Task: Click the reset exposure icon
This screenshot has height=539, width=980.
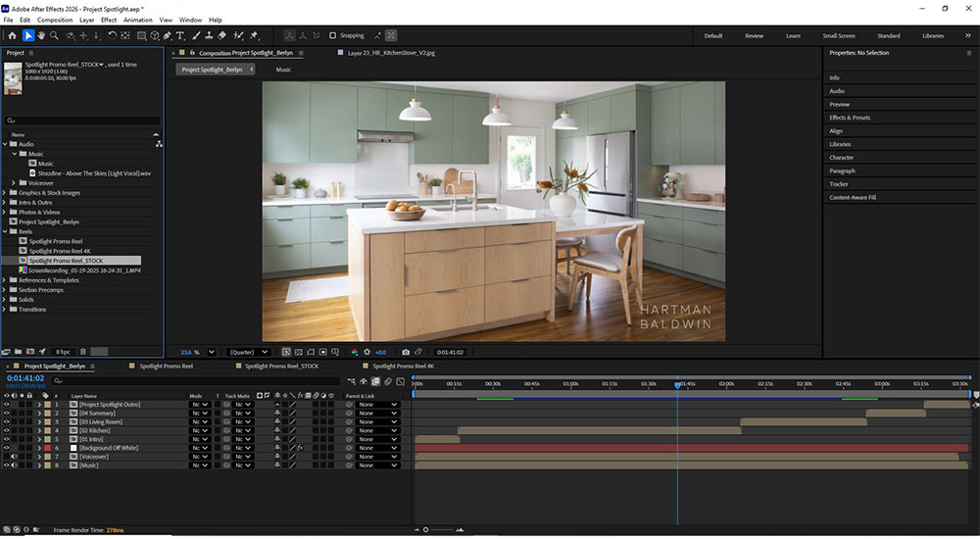Action: (x=367, y=352)
